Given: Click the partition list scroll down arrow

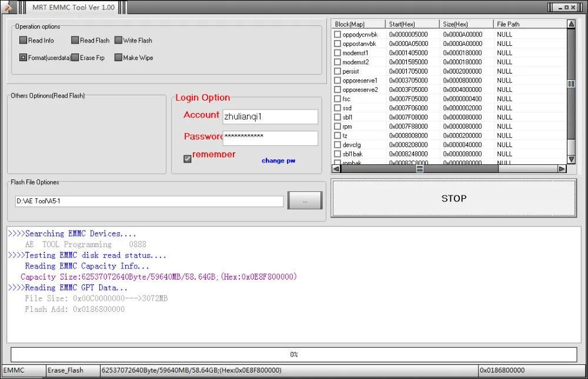Looking at the screenshot, I should (x=571, y=159).
